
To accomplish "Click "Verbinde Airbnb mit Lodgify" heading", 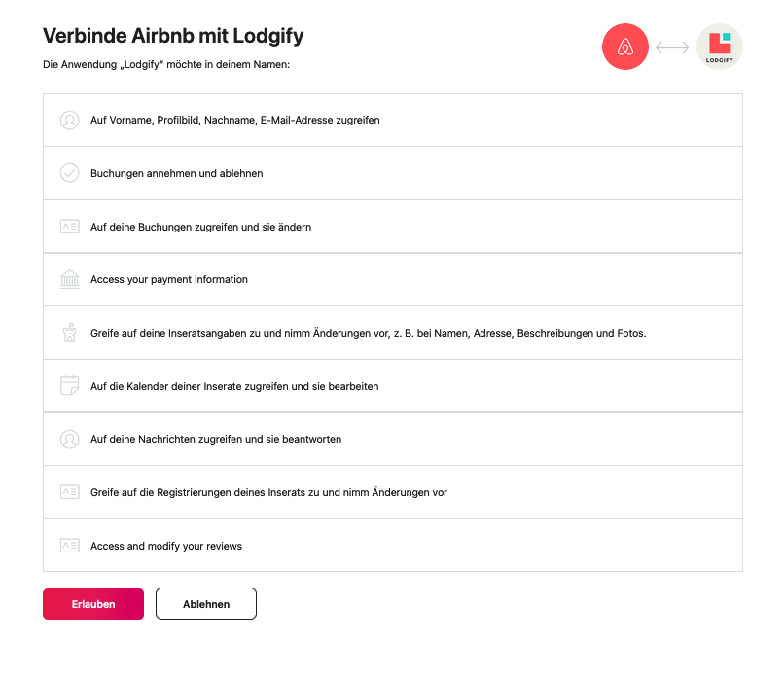I will pyautogui.click(x=173, y=37).
